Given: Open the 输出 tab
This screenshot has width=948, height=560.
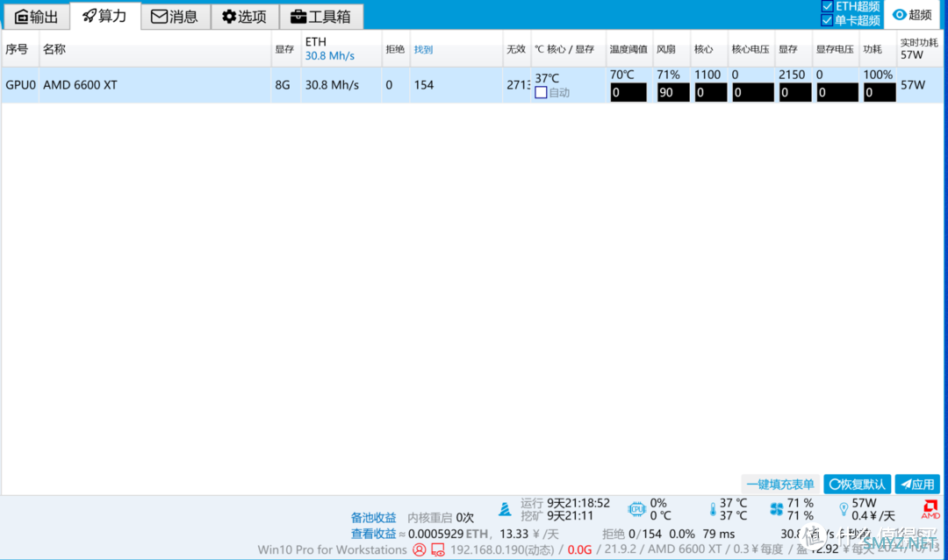Looking at the screenshot, I should [36, 17].
